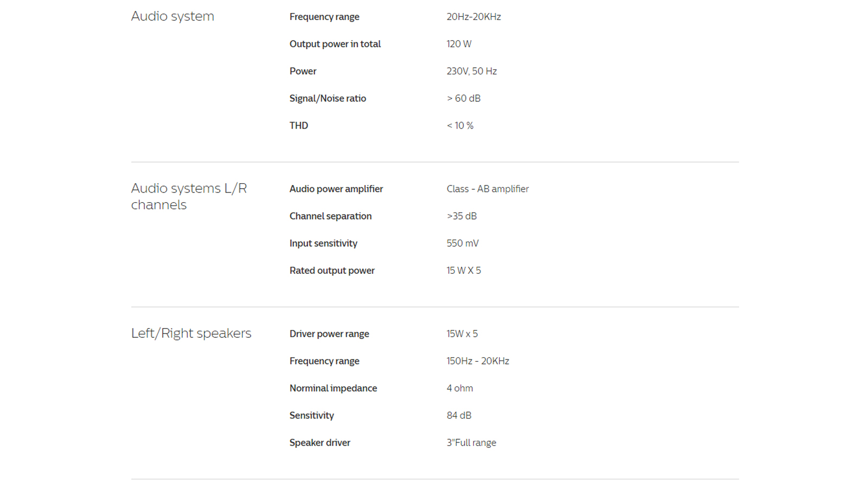Click the 550 mV value
The height and width of the screenshot is (488, 868).
click(x=462, y=243)
